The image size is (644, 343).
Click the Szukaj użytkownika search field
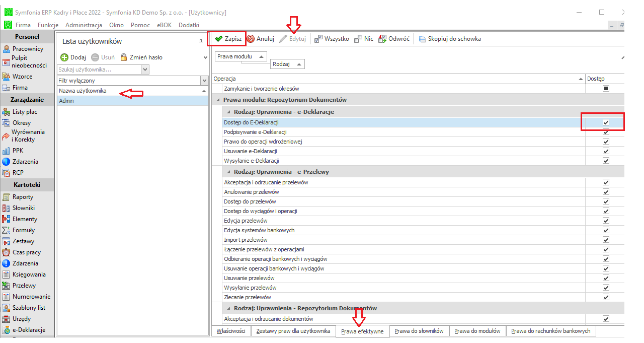pyautogui.click(x=100, y=70)
